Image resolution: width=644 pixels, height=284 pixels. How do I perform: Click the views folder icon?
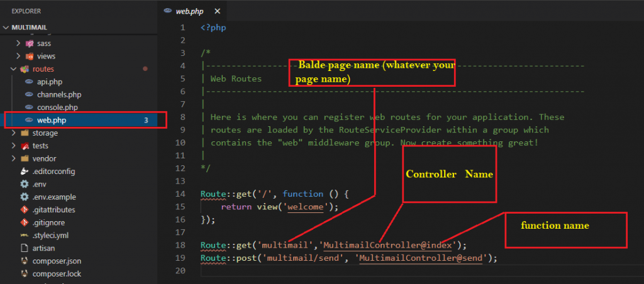coord(30,56)
